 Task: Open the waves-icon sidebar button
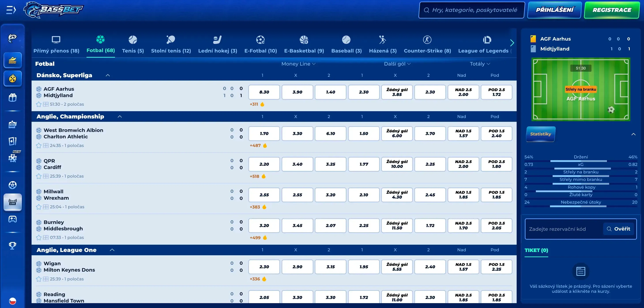point(13,60)
